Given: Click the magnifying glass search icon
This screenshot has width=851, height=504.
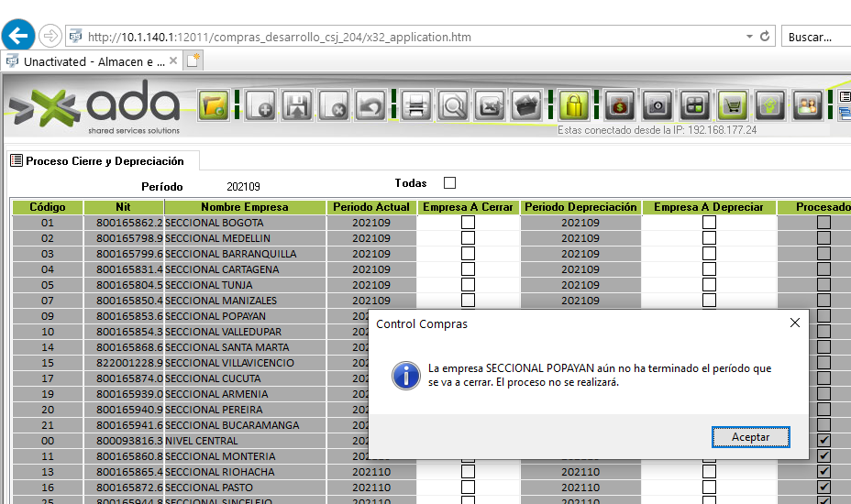Looking at the screenshot, I should tap(453, 106).
